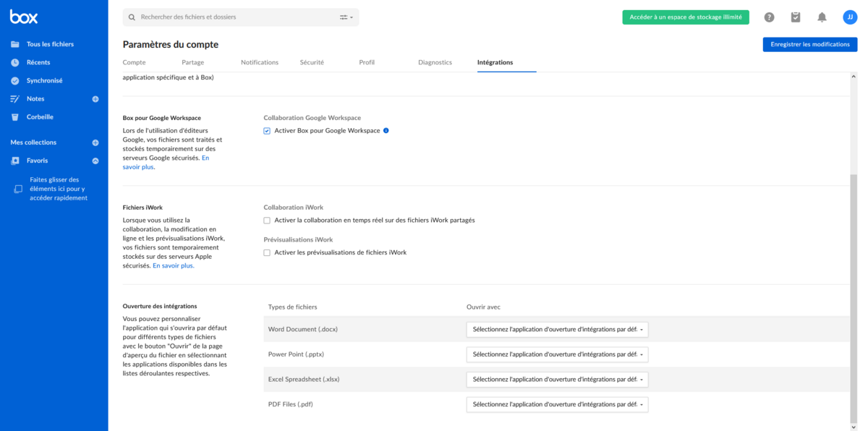Open Corbeille label in sidebar
Image resolution: width=868 pixels, height=431 pixels.
[x=40, y=117]
